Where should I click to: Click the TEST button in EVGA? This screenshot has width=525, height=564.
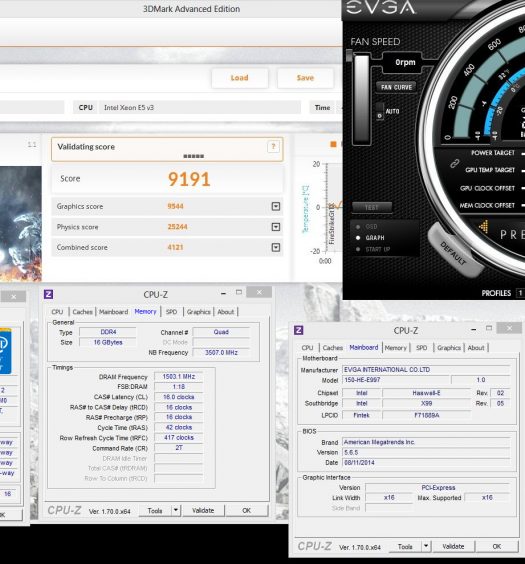[x=372, y=208]
